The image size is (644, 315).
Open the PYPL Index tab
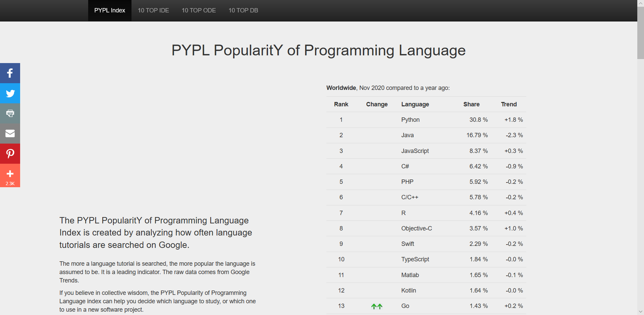tap(110, 10)
